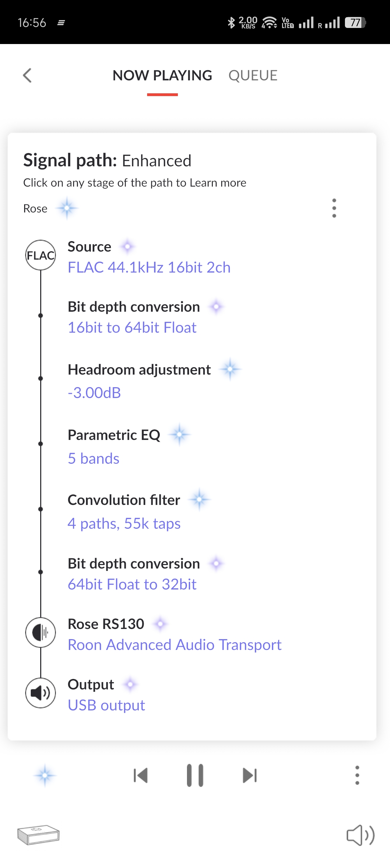The height and width of the screenshot is (868, 390).
Task: Tap the back arrow icon
Action: [x=27, y=75]
